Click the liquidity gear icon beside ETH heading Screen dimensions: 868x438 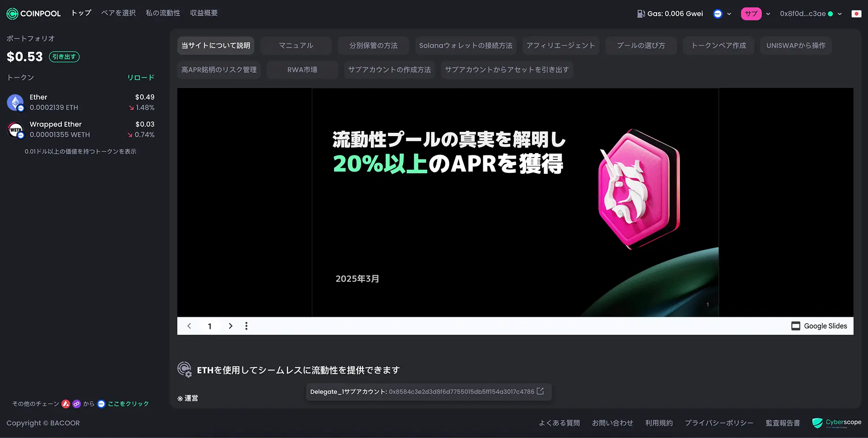(184, 369)
